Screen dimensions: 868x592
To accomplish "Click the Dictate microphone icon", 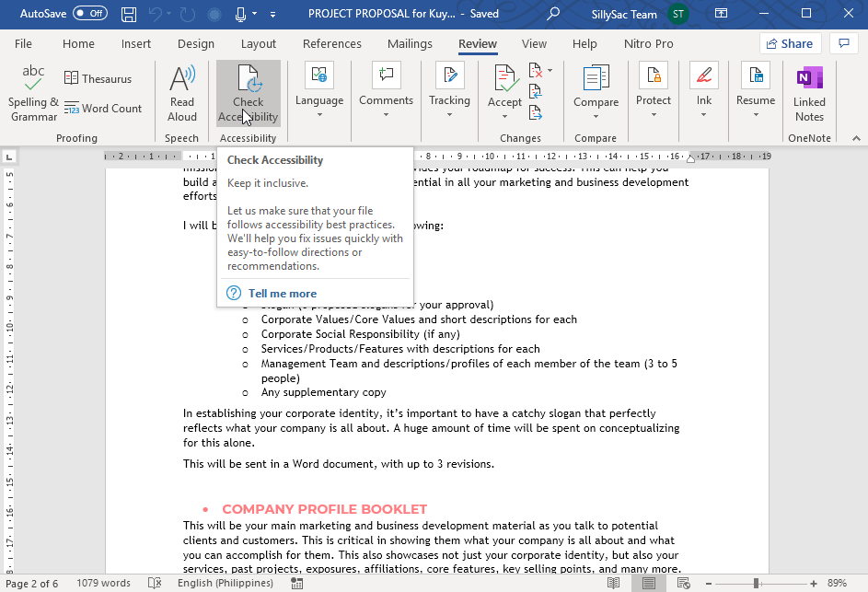I will (x=240, y=14).
